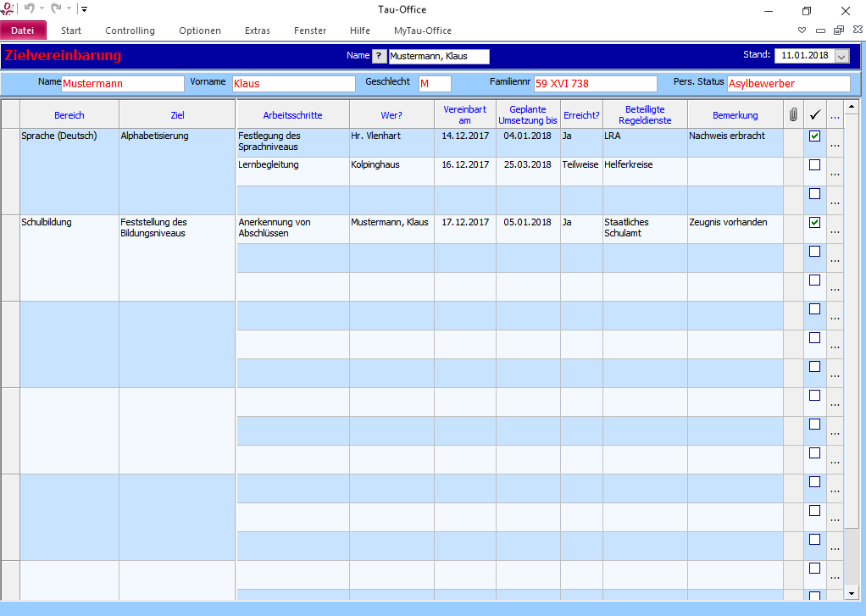This screenshot has width=866, height=616.
Task: Minimize the inner document window
Action: click(x=820, y=31)
